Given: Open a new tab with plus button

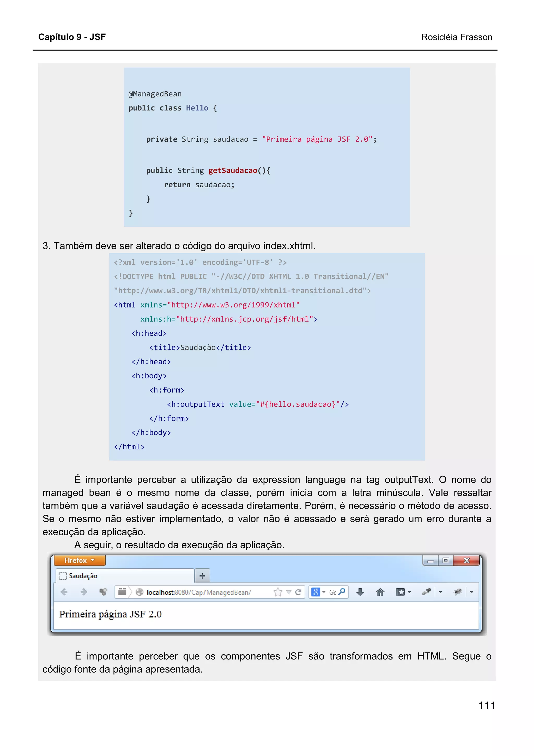Looking at the screenshot, I should click(202, 575).
